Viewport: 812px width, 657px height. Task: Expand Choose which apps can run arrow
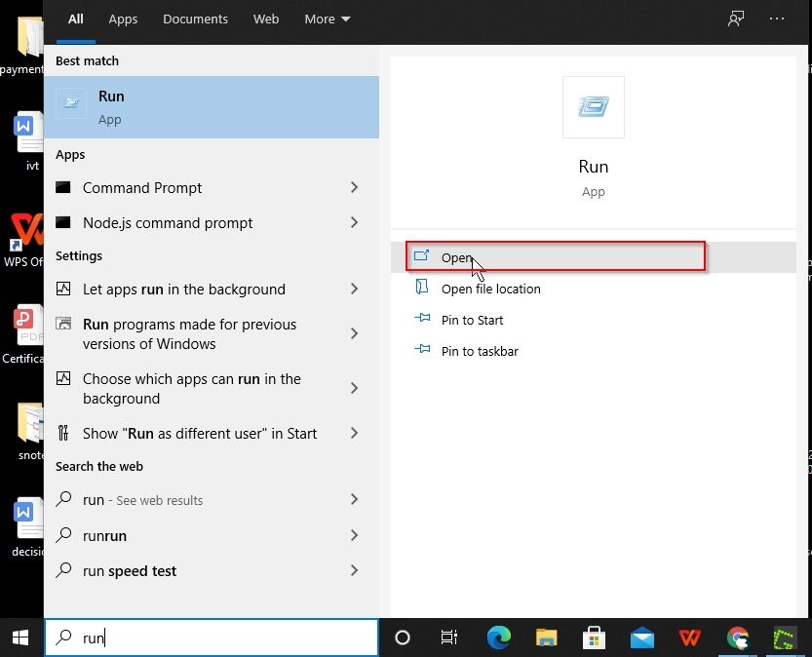pyautogui.click(x=354, y=388)
